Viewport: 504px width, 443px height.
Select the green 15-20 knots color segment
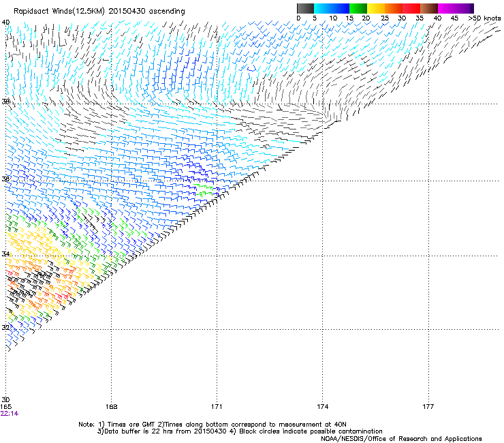[358, 8]
